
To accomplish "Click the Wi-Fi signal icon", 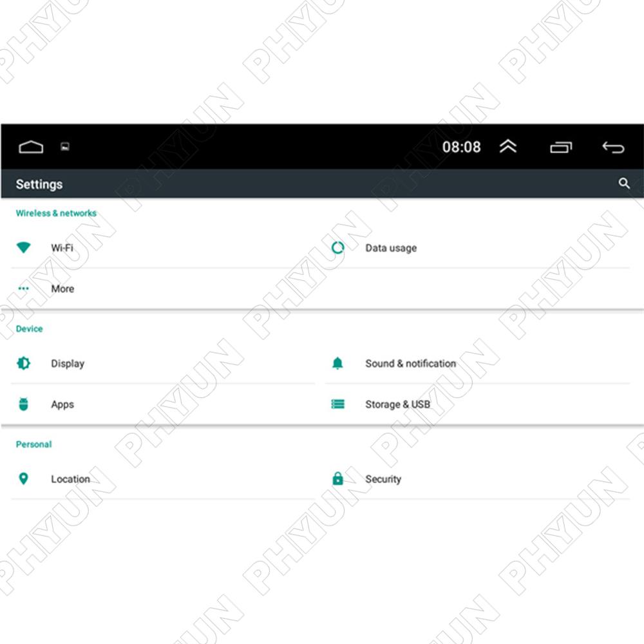I will [x=24, y=248].
